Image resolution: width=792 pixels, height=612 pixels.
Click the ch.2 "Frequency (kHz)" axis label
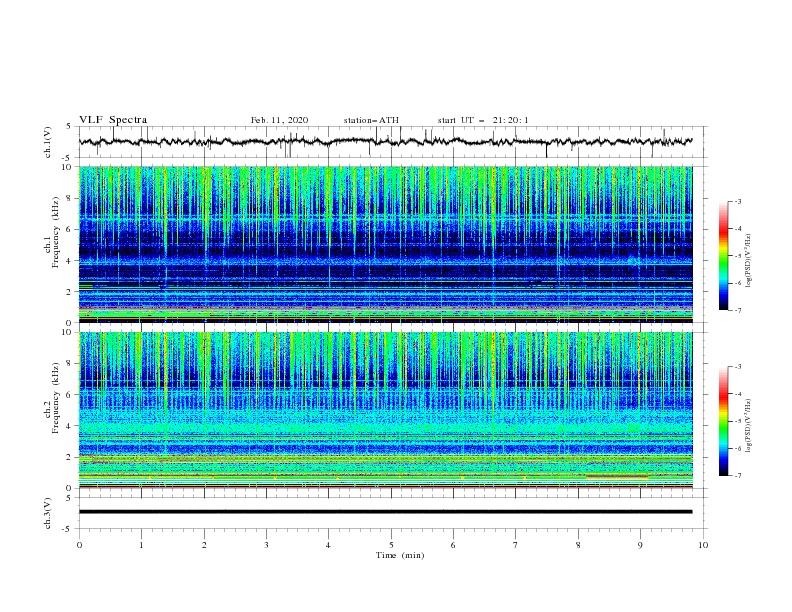[56, 398]
